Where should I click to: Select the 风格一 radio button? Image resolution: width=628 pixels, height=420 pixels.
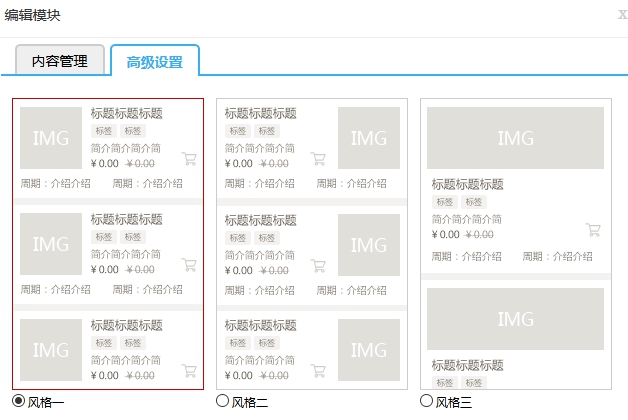(19, 401)
